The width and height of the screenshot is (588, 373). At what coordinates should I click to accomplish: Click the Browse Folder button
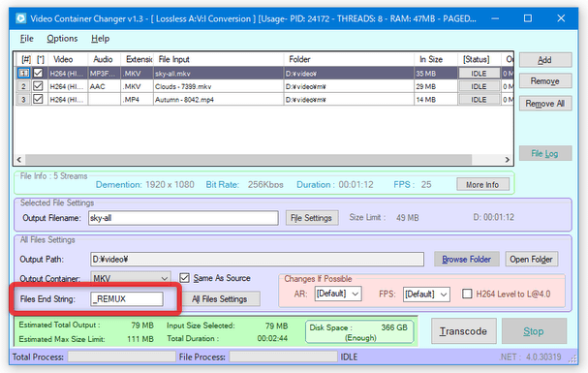click(467, 259)
